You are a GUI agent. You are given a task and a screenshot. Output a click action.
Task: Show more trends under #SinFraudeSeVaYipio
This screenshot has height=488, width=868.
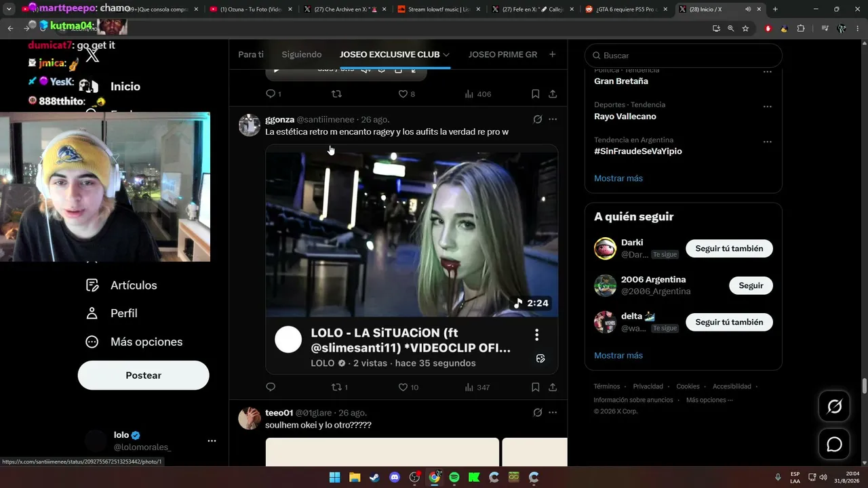coord(618,178)
